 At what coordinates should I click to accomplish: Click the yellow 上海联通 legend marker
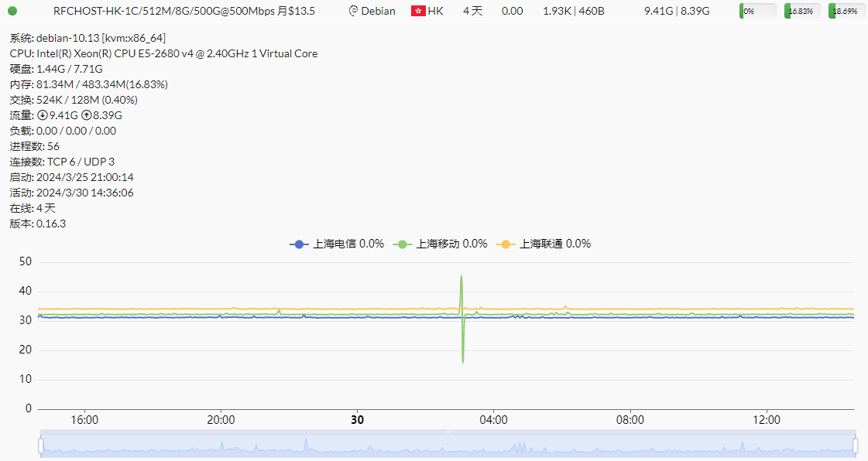click(506, 244)
